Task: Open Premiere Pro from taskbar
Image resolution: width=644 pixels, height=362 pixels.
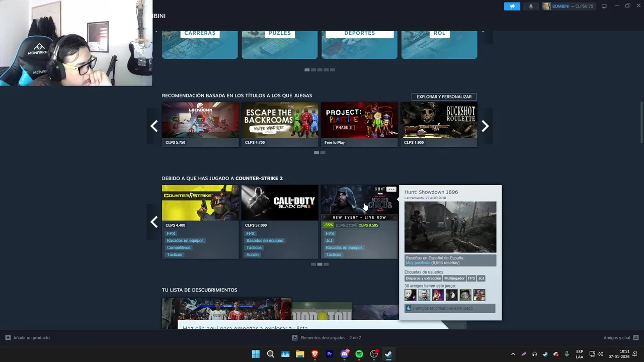Action: tap(330, 354)
